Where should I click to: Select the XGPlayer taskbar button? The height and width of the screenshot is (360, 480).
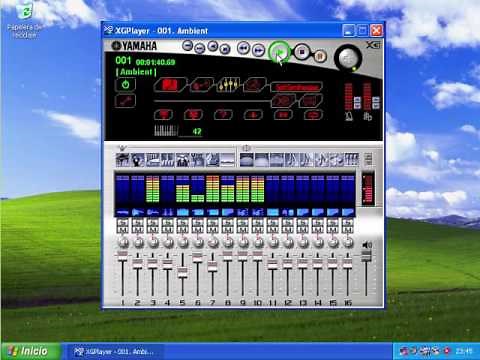(x=114, y=351)
